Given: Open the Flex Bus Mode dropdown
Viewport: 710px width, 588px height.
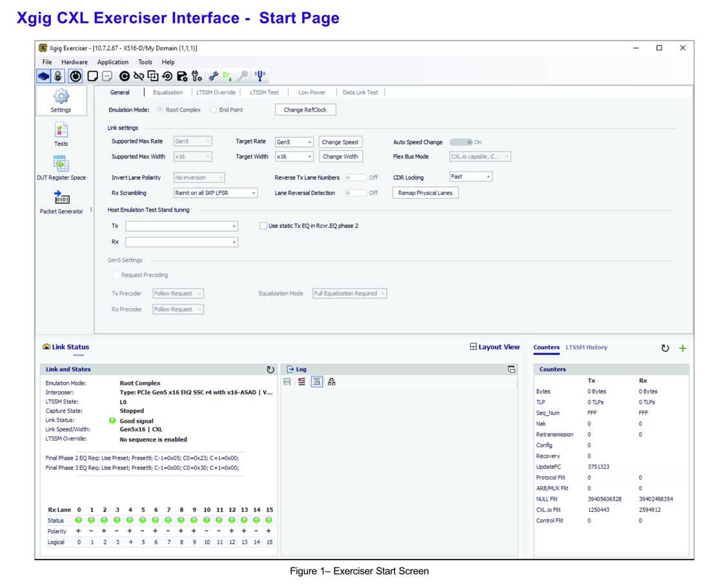Looking at the screenshot, I should pyautogui.click(x=480, y=157).
